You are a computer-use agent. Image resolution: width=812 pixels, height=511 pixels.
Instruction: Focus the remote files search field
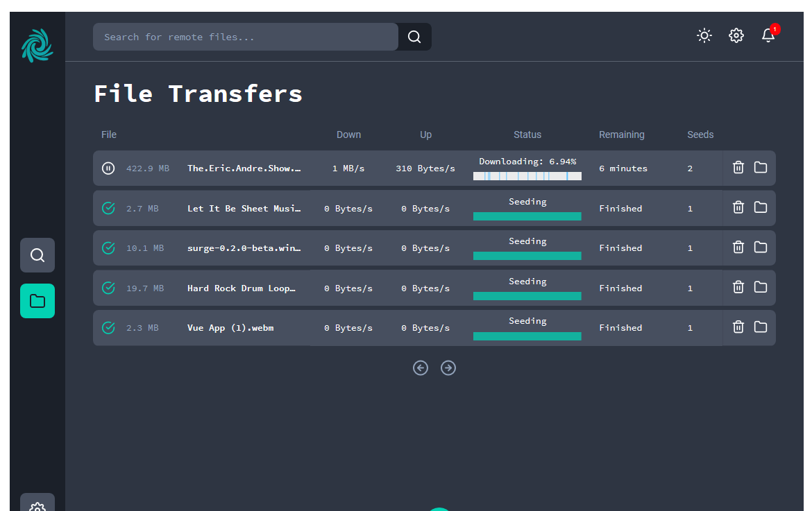tap(246, 37)
